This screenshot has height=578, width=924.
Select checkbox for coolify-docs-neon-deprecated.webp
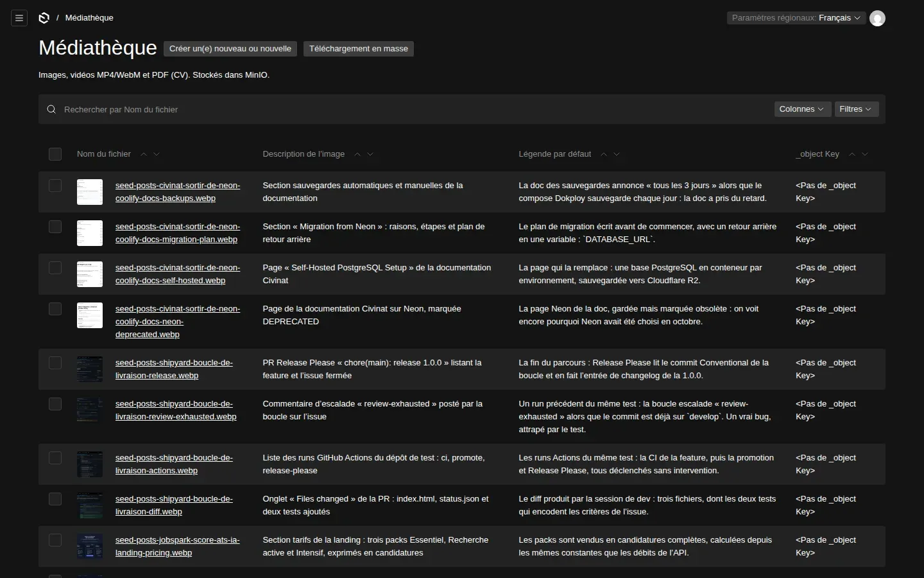tap(55, 309)
